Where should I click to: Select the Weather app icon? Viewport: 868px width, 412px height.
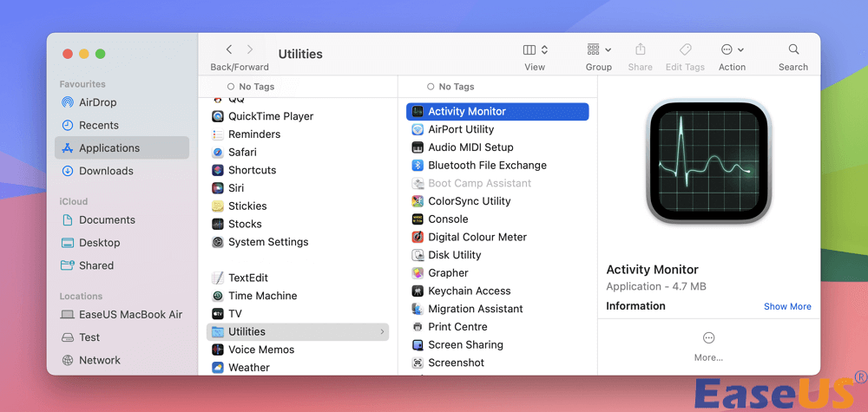pyautogui.click(x=218, y=367)
